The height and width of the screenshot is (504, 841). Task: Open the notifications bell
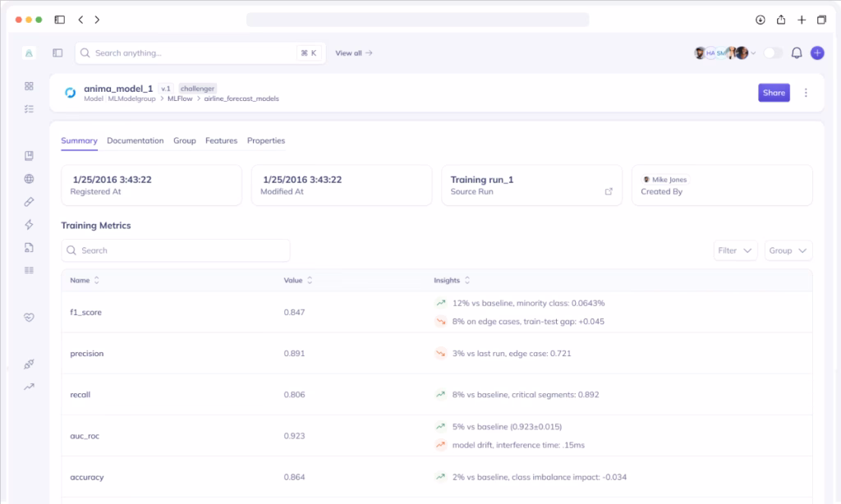796,53
